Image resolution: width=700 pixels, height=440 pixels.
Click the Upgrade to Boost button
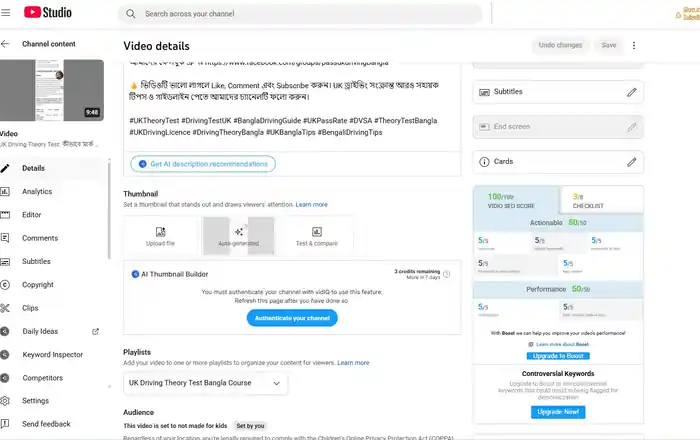coord(558,356)
